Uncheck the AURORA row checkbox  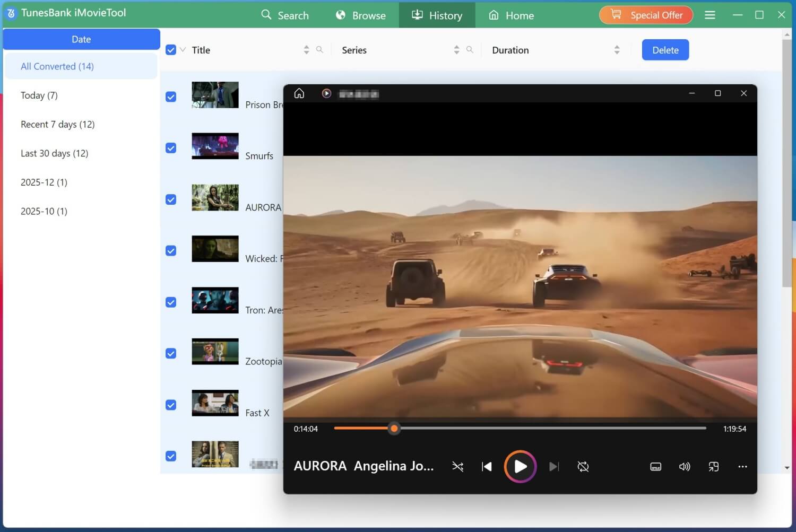(x=171, y=199)
